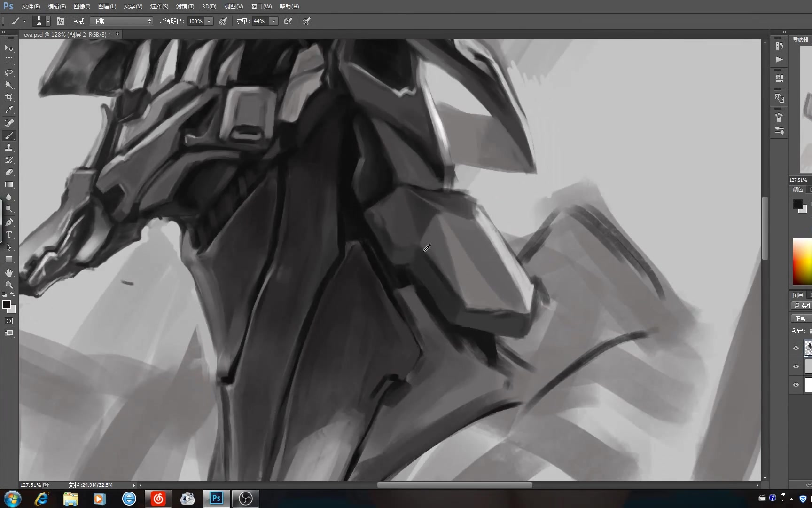Open the flow slider dropdown arrow

273,21
